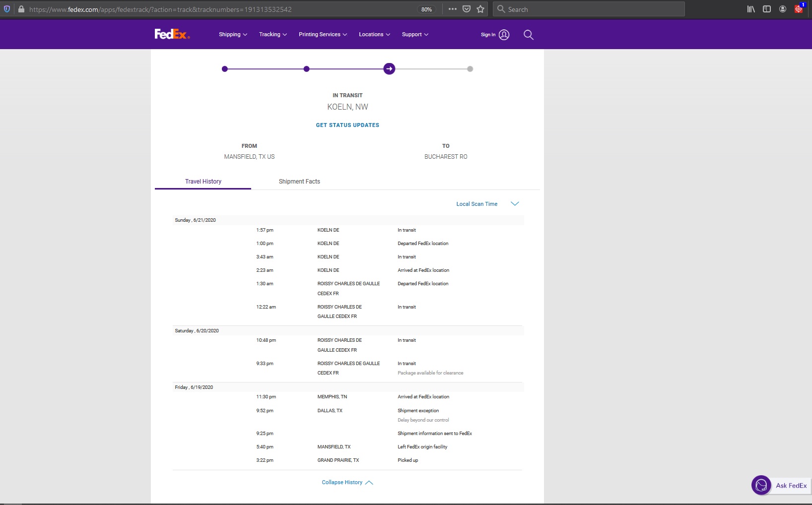Click the FedEx logo
This screenshot has width=812, height=505.
172,34
